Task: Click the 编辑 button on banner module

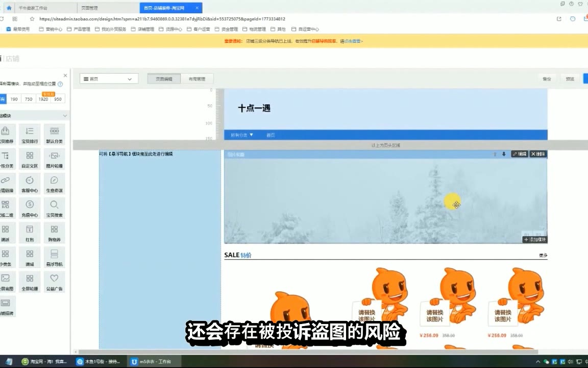Action: coord(519,154)
